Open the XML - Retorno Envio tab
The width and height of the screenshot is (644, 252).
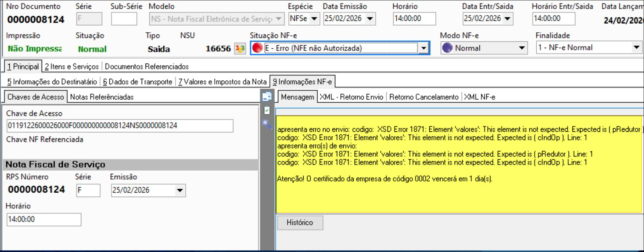tap(351, 97)
